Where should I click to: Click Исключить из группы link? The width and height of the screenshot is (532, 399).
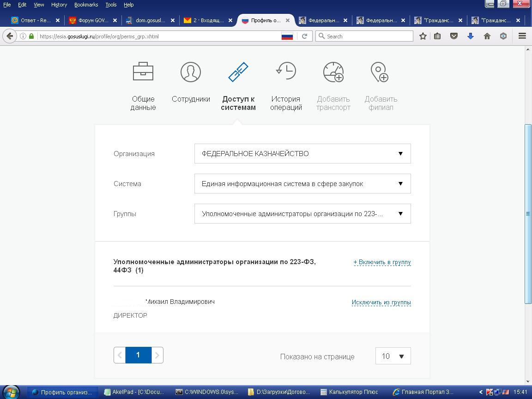[381, 302]
